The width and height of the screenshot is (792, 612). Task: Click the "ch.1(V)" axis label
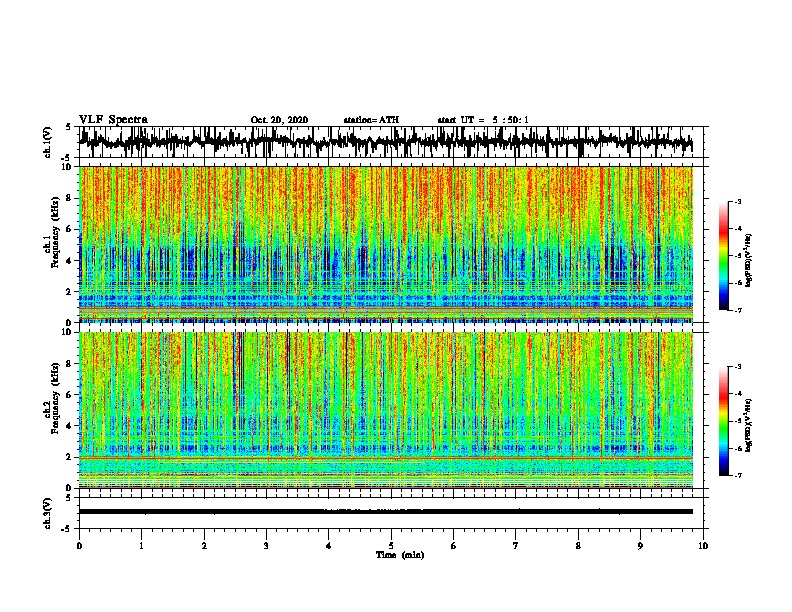pos(48,142)
